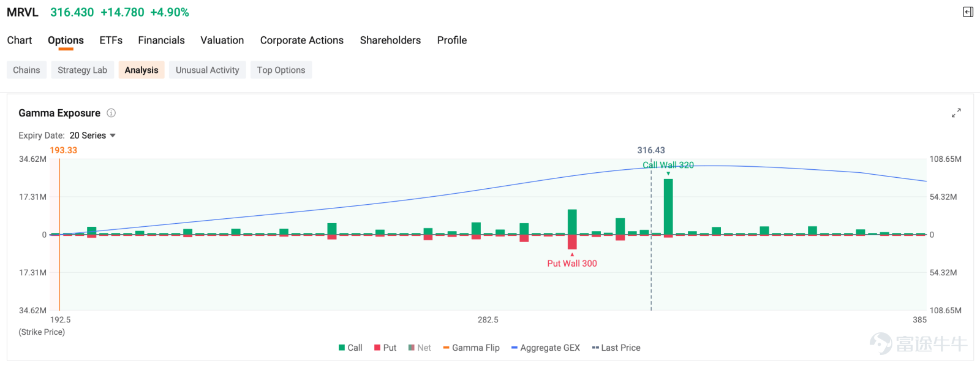Switch to the Chart tab

(20, 40)
